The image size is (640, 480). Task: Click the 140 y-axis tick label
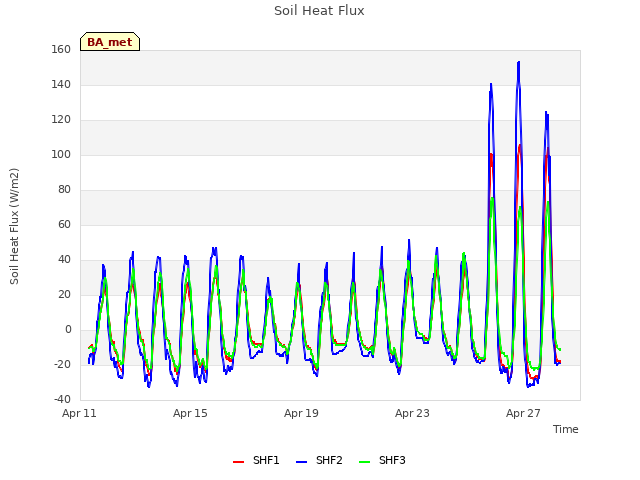[x=61, y=85]
